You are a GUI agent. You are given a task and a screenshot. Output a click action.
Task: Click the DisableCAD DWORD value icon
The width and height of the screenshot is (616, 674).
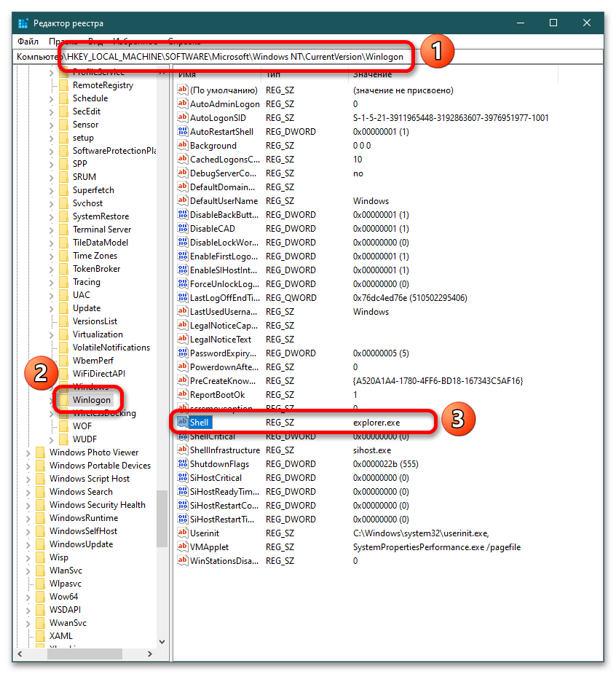pyautogui.click(x=183, y=228)
